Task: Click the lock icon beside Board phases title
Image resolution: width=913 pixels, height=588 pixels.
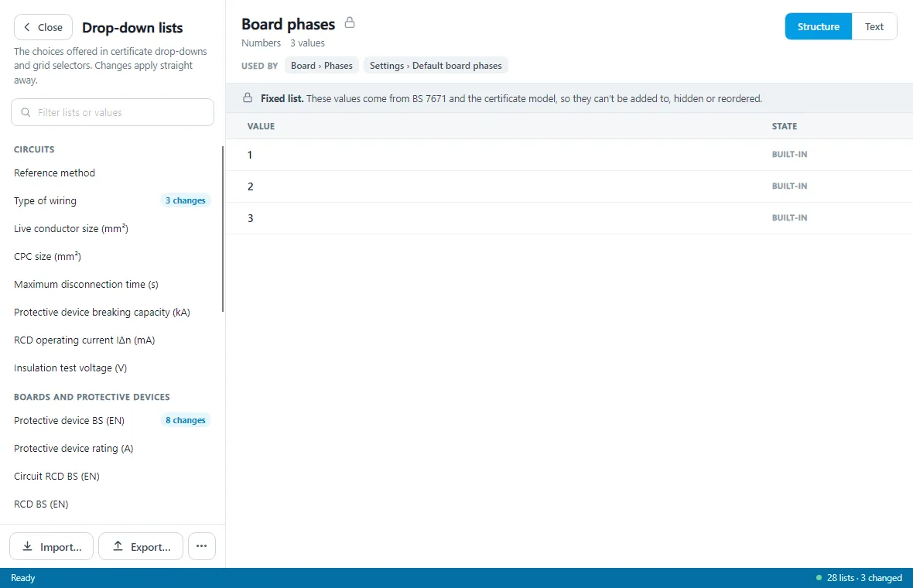Action: point(350,22)
